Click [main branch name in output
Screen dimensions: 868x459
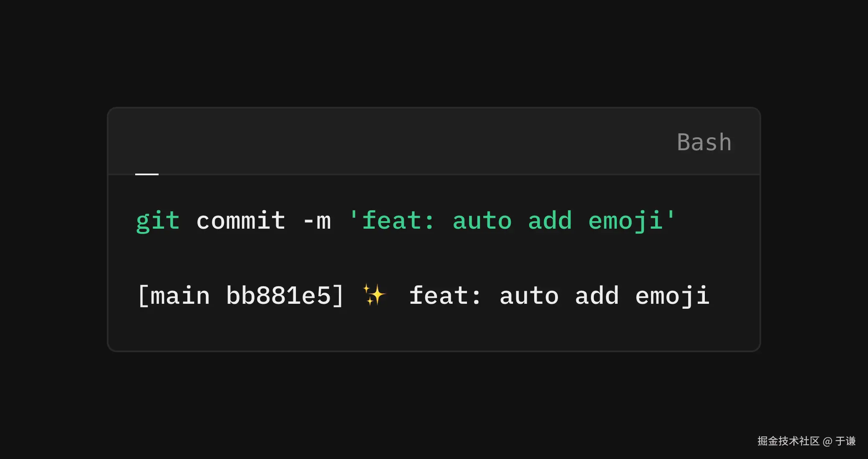[x=174, y=296]
